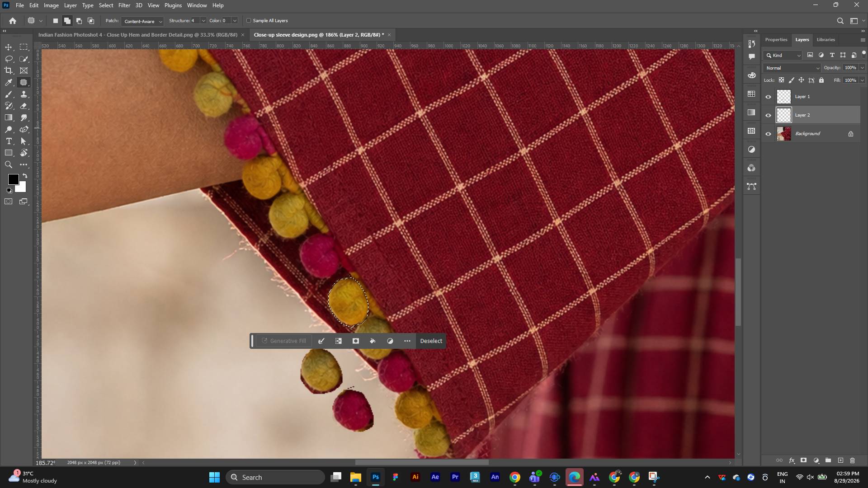Image resolution: width=868 pixels, height=488 pixels.
Task: Expand the Normal blend mode dropdown
Action: (x=792, y=68)
